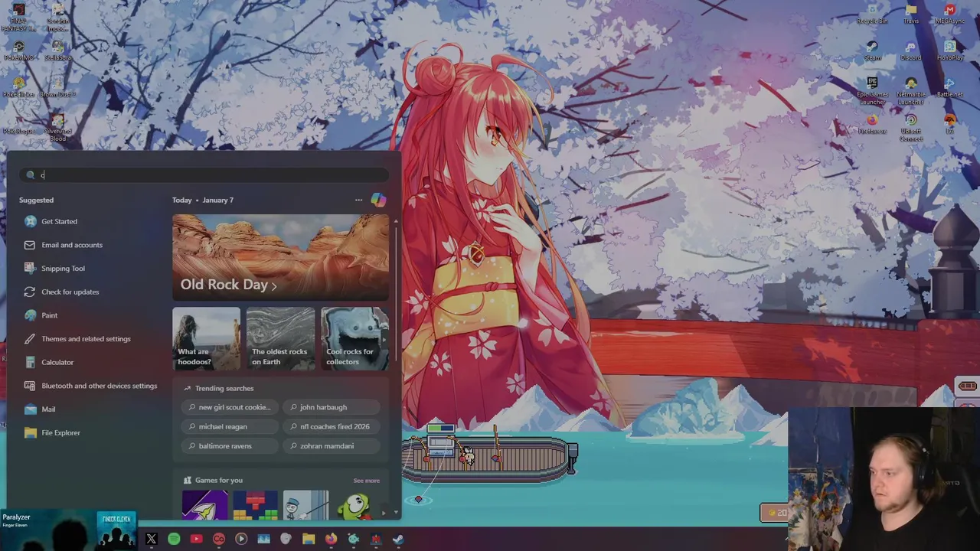Open PokeMMO desktop shortcut

pyautogui.click(x=19, y=51)
